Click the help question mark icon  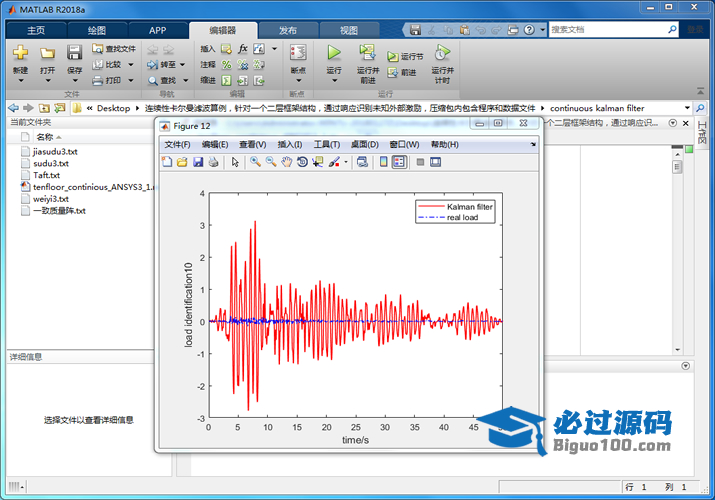click(529, 30)
